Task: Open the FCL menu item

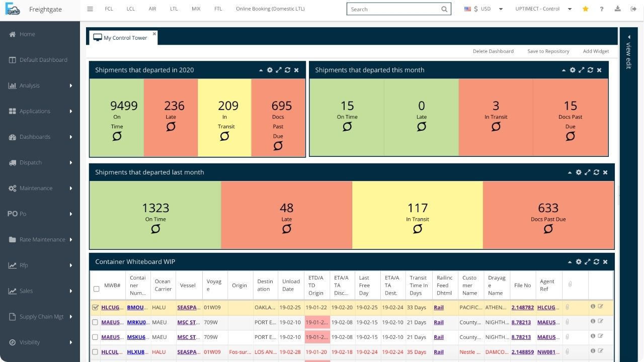Action: pyautogui.click(x=109, y=9)
